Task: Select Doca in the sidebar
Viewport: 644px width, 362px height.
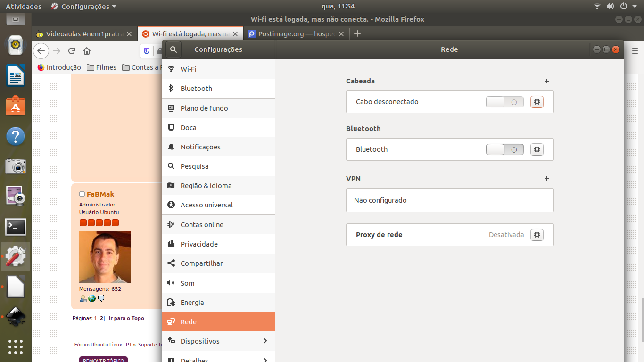Action: pos(218,127)
